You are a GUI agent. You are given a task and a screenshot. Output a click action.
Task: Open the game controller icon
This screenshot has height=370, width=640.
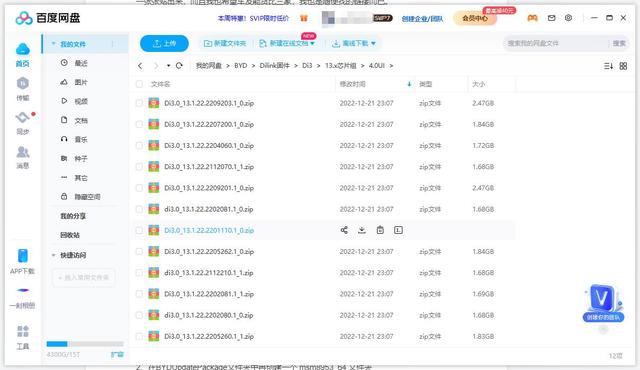pyautogui.click(x=532, y=18)
